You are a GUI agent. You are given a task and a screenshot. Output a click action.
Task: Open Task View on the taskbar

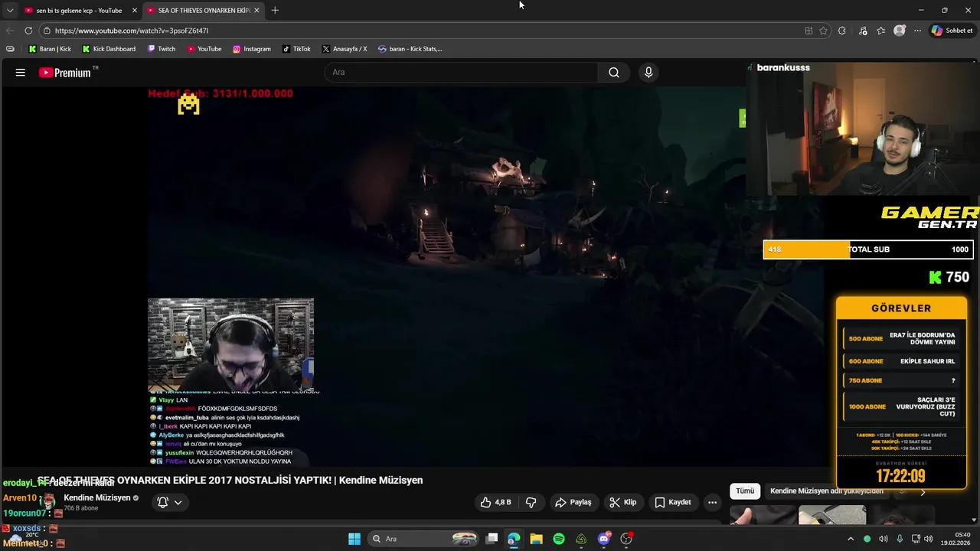(x=492, y=539)
